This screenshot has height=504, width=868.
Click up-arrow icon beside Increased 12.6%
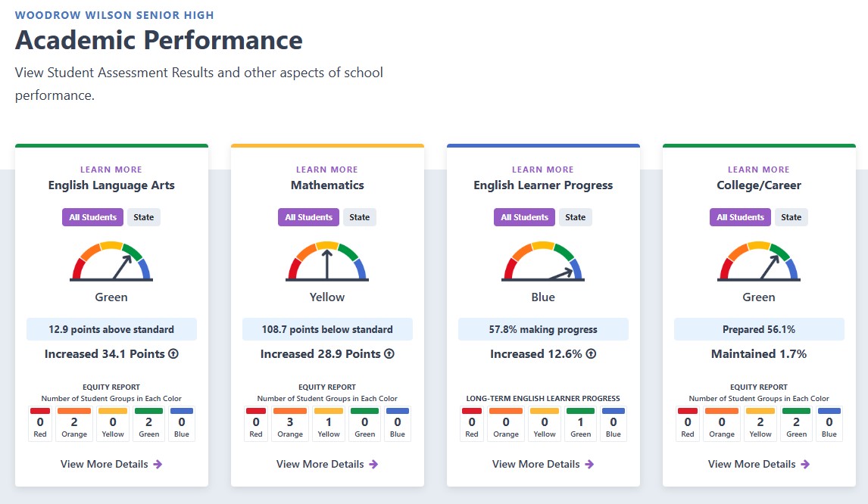592,353
